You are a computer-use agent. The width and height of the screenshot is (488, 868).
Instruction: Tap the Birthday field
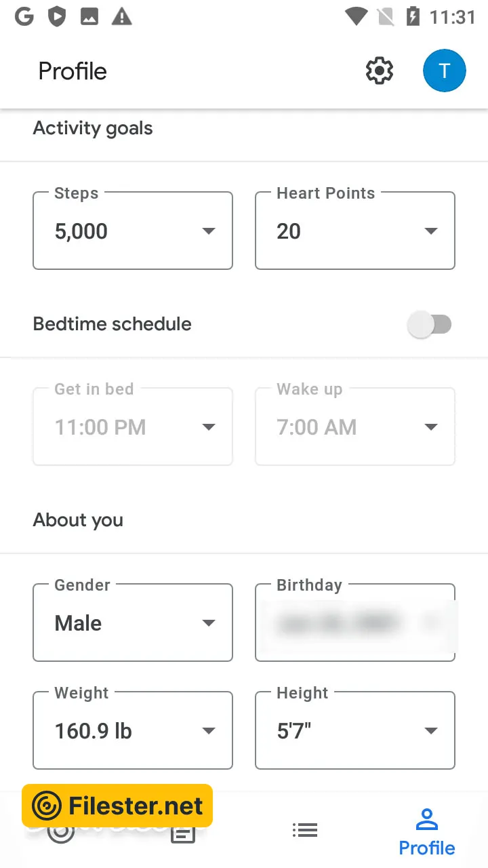click(x=354, y=623)
